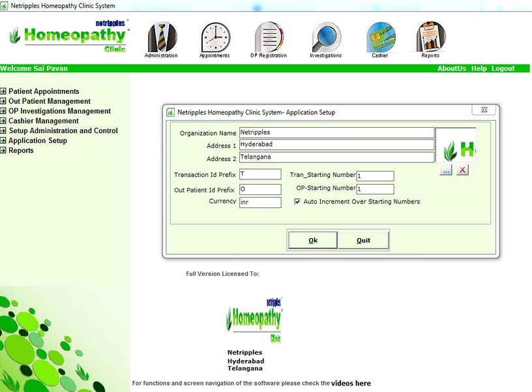
Task: Click the Tran_Starting Number field
Action: [x=376, y=176]
